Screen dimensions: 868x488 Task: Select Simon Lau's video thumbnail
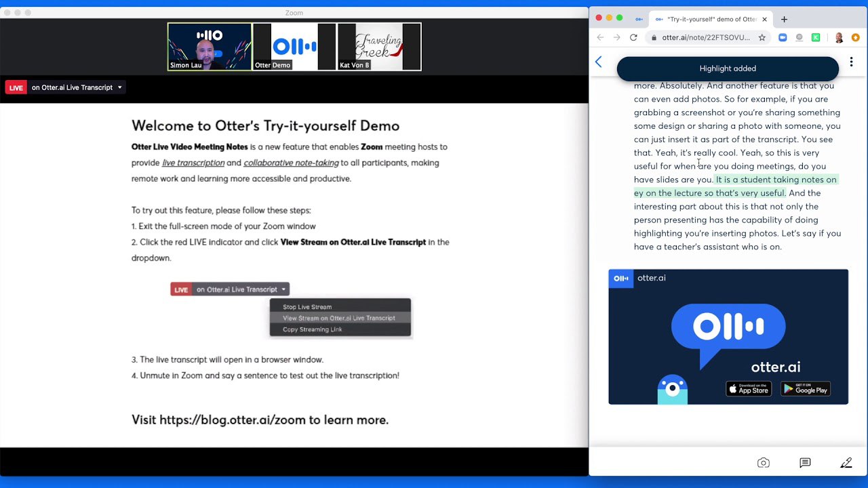pyautogui.click(x=210, y=47)
